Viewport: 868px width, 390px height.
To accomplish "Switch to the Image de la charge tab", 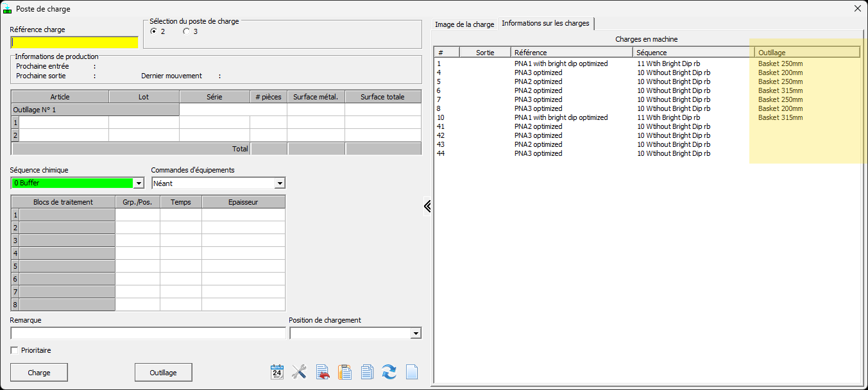I will point(464,24).
